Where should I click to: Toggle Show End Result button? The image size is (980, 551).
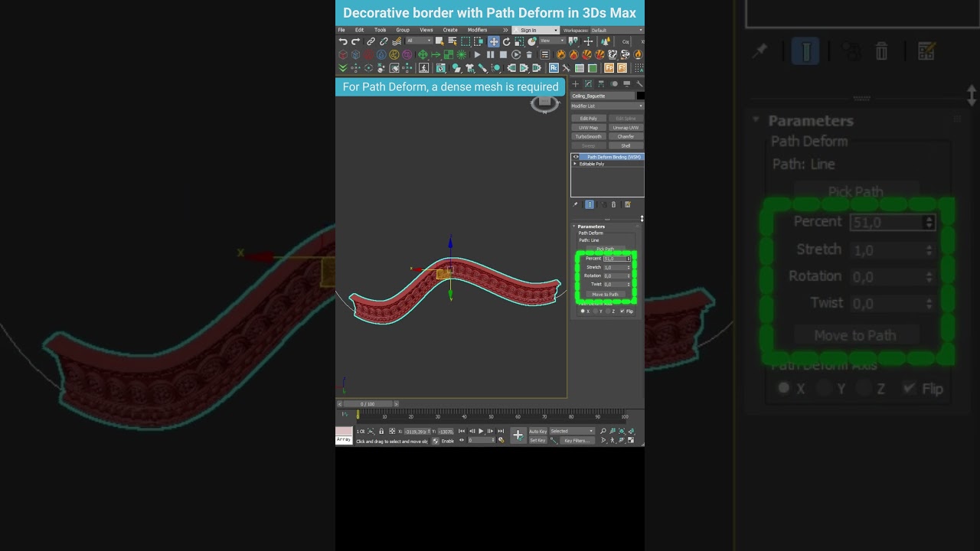[590, 204]
